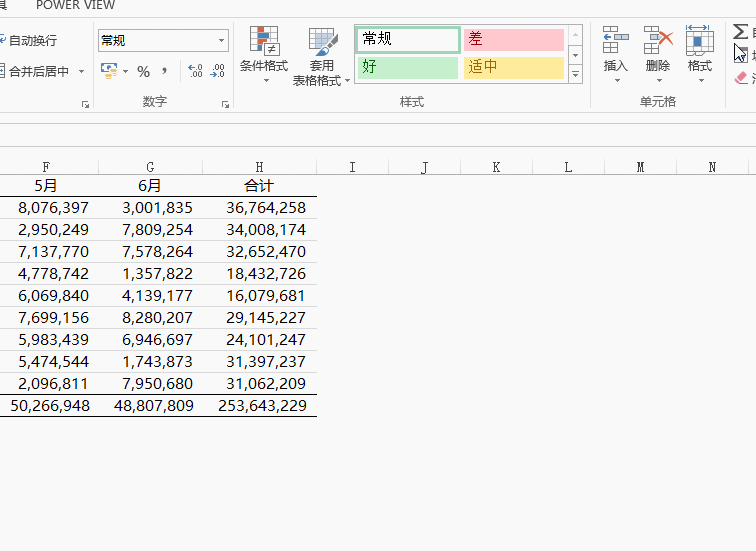Apply the Bad (差) cell style
The height and width of the screenshot is (551, 756).
pos(513,39)
